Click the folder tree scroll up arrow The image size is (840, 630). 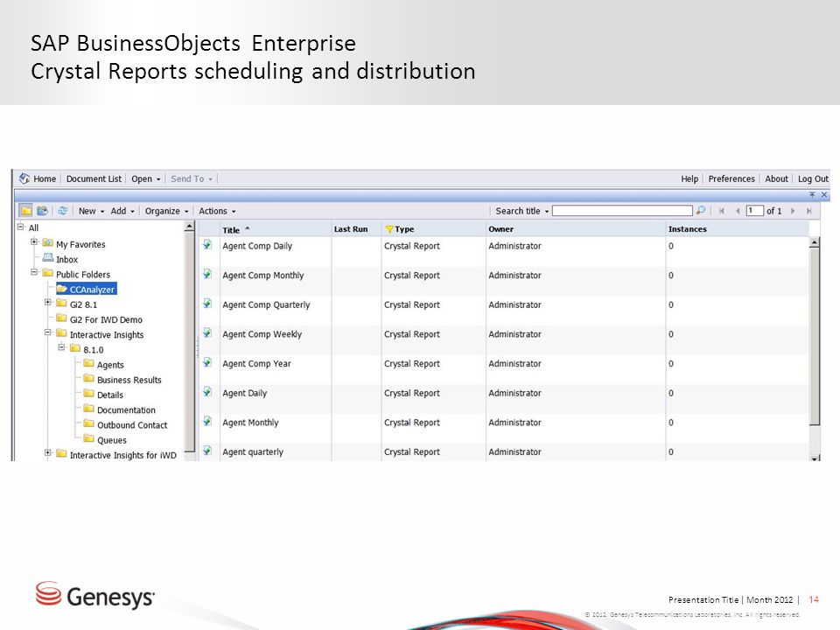[189, 227]
